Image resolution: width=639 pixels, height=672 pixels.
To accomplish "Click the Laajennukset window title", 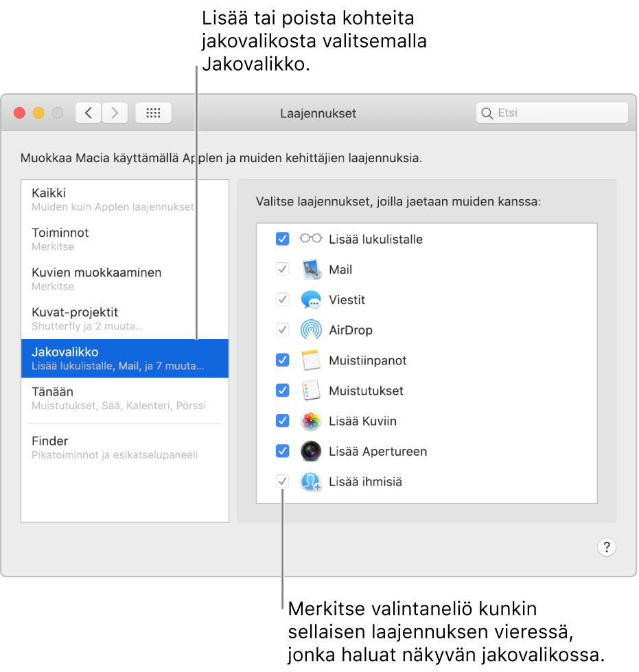I will point(318,113).
